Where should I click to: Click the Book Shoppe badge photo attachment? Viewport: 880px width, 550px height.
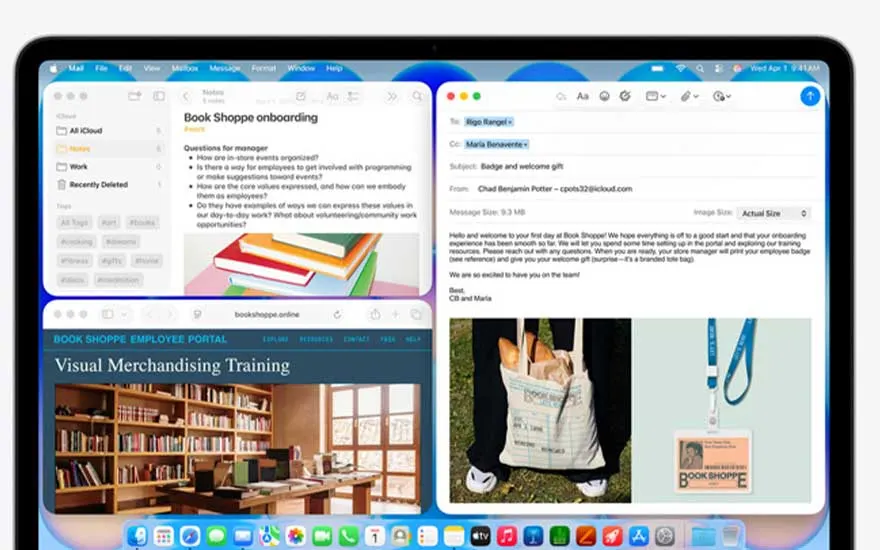tap(723, 410)
